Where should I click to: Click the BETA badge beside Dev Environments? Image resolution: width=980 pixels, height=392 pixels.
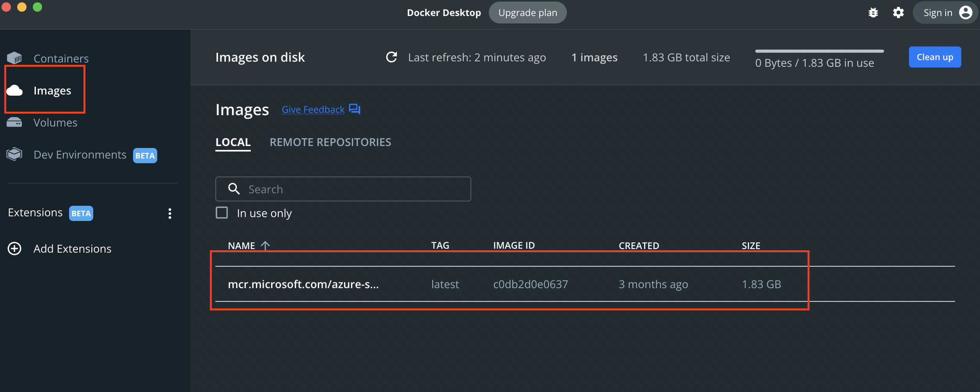click(145, 155)
